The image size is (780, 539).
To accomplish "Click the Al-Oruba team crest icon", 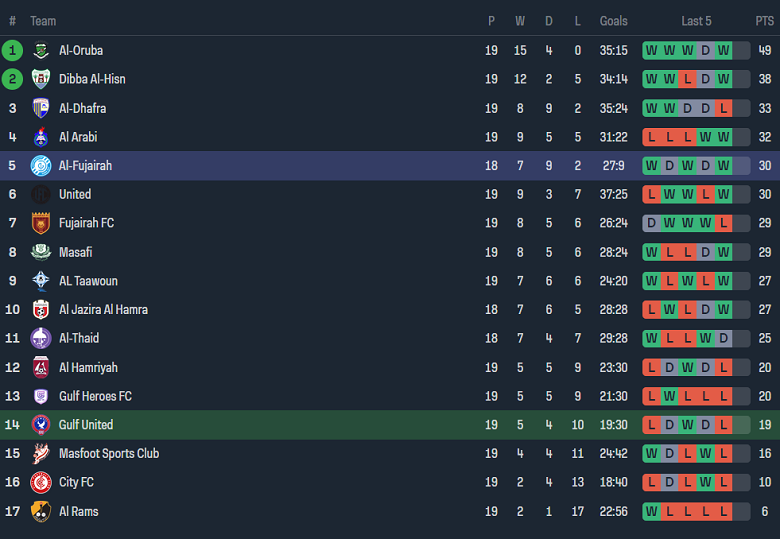I will (41, 50).
